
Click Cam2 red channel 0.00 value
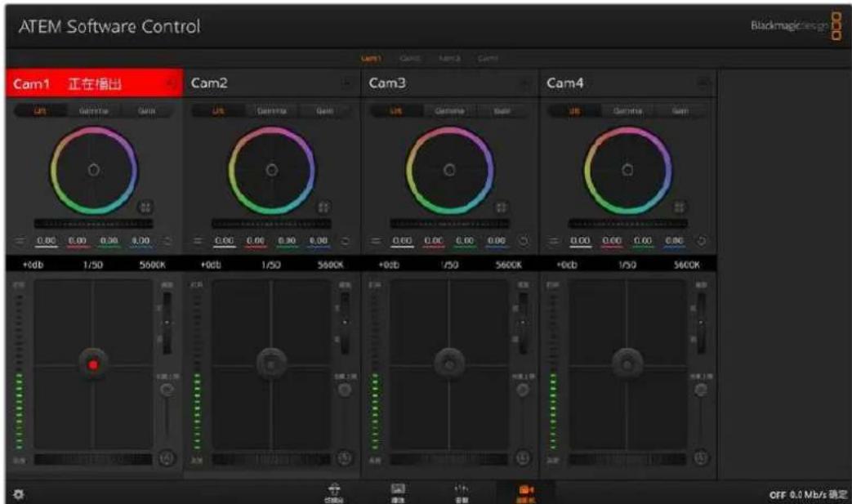pos(256,241)
